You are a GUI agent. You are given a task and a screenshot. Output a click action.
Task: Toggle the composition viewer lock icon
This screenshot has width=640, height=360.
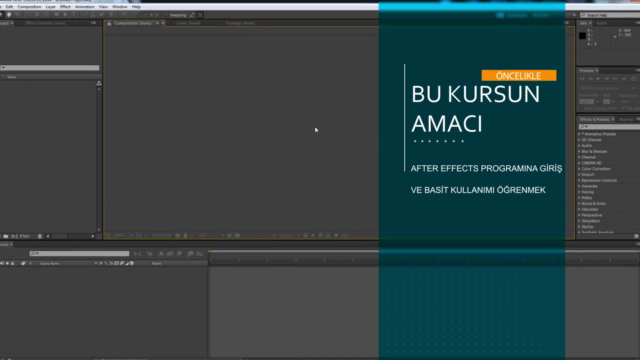tap(109, 24)
